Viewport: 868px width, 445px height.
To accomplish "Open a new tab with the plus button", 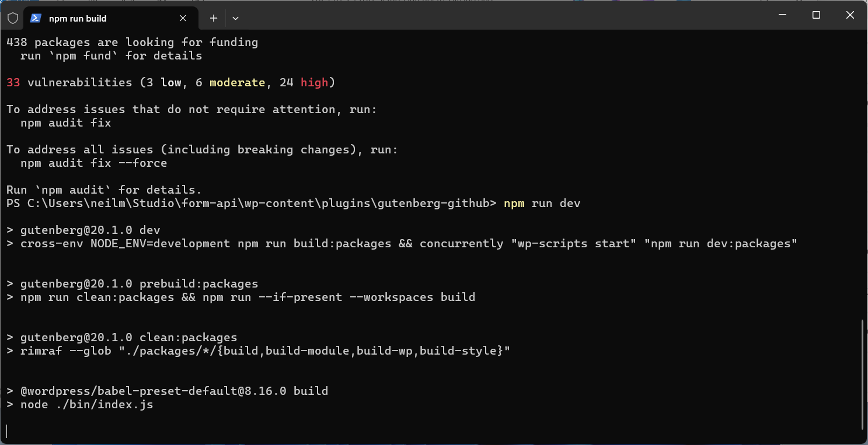I will pos(214,18).
